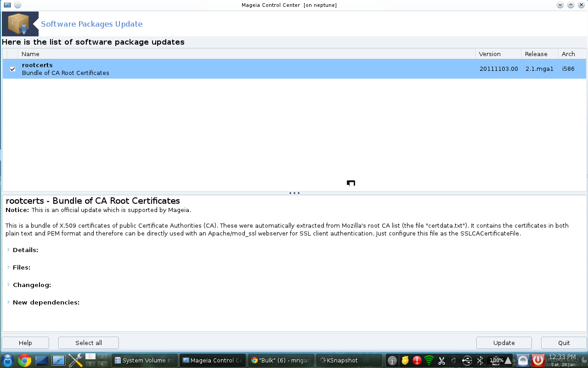Switch to KSnapshot taskbar entry

[349, 360]
